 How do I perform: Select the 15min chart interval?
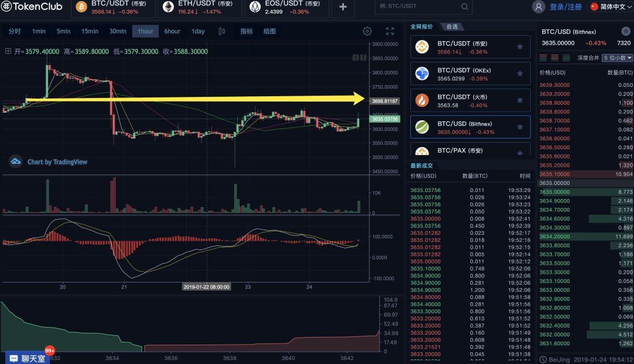point(90,31)
